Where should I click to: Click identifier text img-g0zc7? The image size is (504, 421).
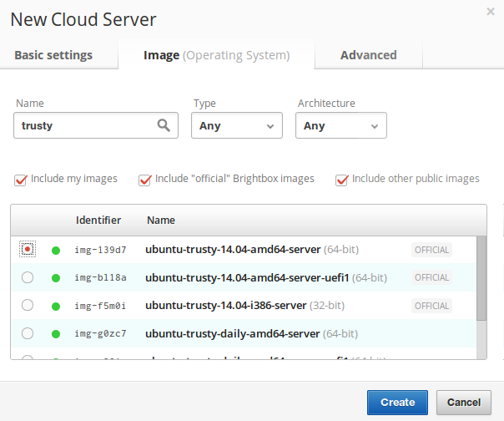[x=100, y=333]
